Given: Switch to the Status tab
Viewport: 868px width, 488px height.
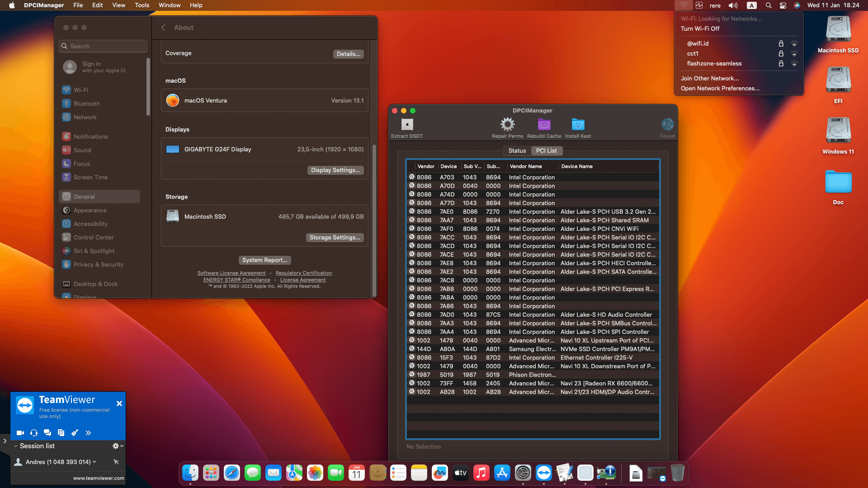Looking at the screenshot, I should coord(517,150).
